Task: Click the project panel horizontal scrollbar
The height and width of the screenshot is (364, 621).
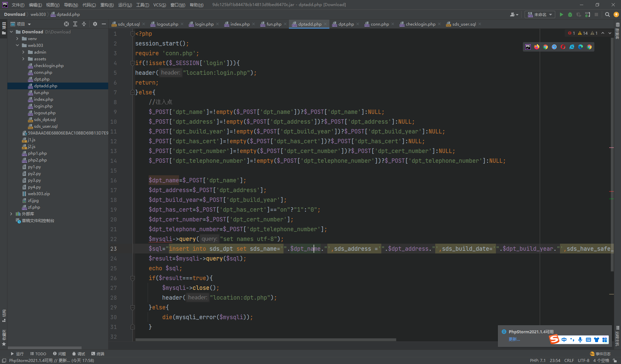Action: click(x=45, y=347)
